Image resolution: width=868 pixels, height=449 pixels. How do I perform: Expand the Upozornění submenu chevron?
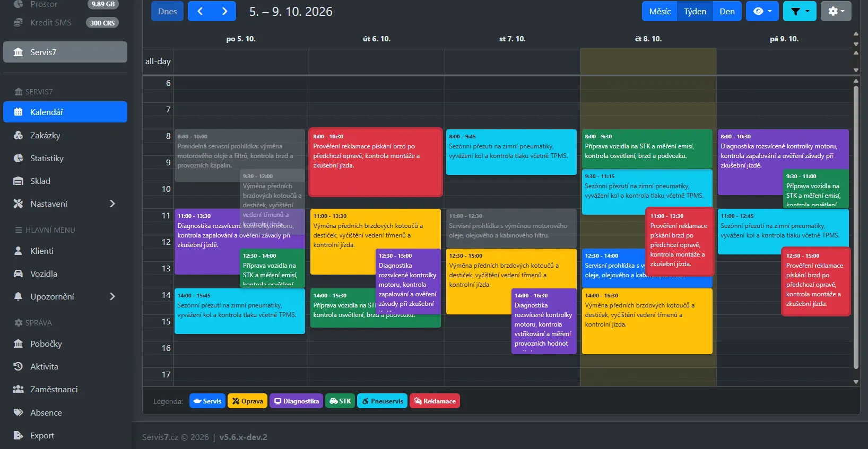point(112,296)
